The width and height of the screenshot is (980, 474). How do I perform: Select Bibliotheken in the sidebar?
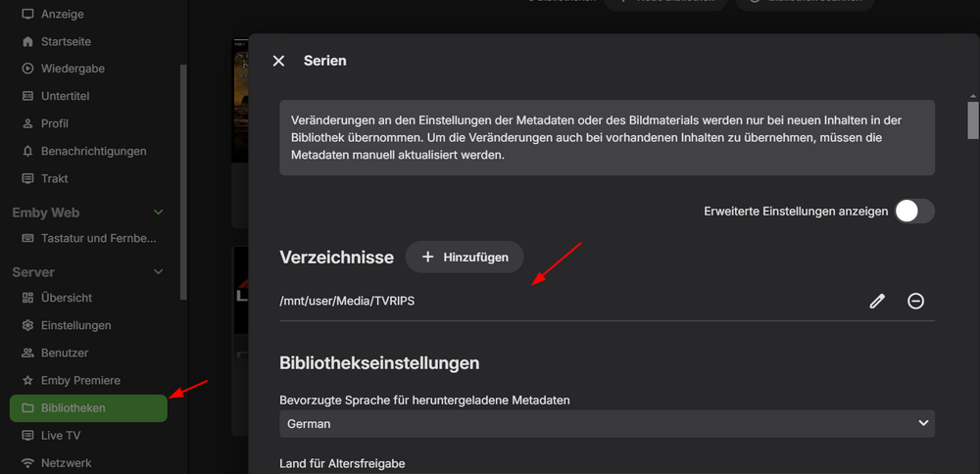[88, 407]
